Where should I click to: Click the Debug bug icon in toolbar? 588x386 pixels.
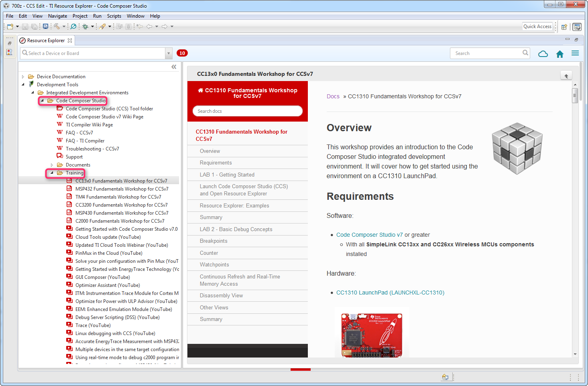85,26
